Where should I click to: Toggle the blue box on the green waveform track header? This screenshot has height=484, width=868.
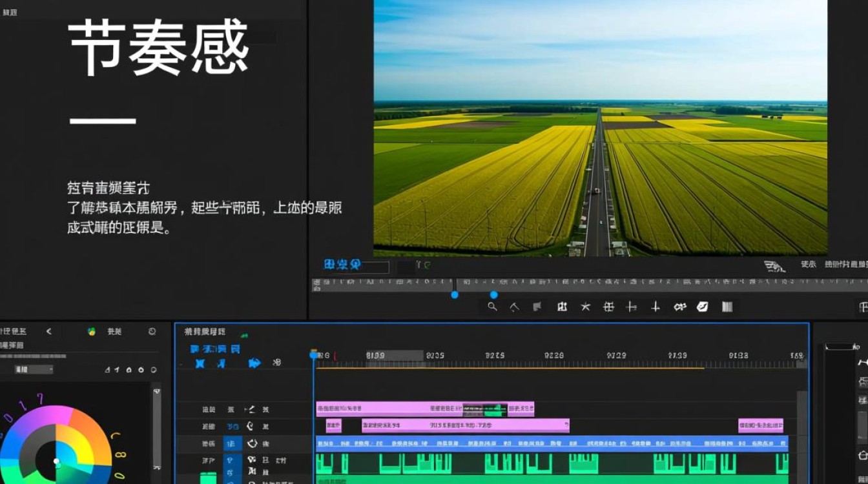(x=232, y=461)
